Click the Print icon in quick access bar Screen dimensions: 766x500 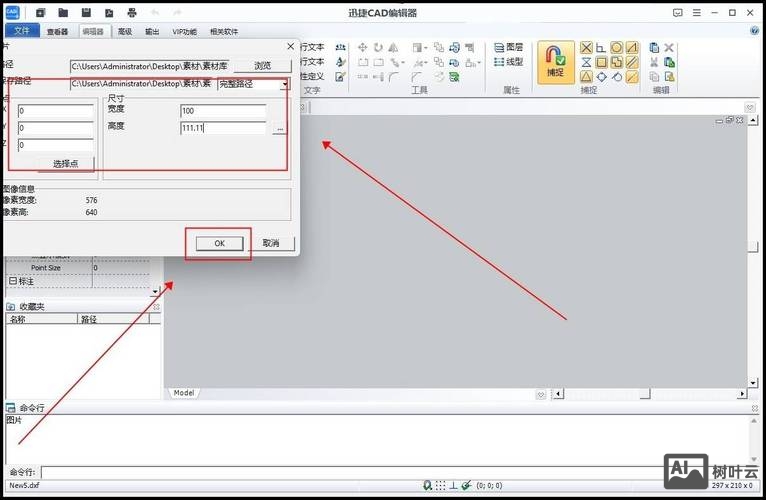point(131,13)
